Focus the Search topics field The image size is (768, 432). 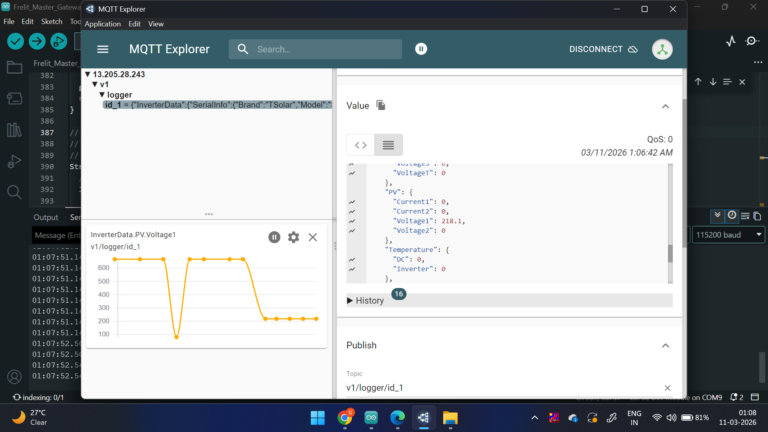(x=315, y=49)
